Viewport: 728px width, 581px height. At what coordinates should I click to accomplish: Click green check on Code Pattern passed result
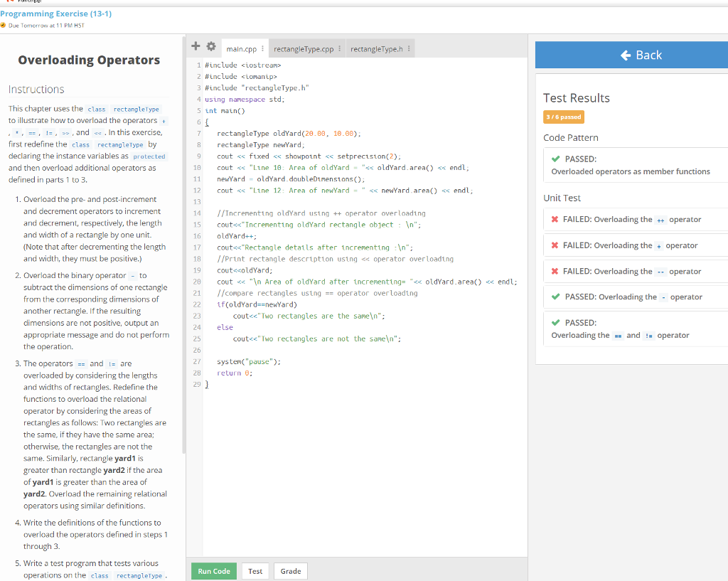pyautogui.click(x=555, y=159)
